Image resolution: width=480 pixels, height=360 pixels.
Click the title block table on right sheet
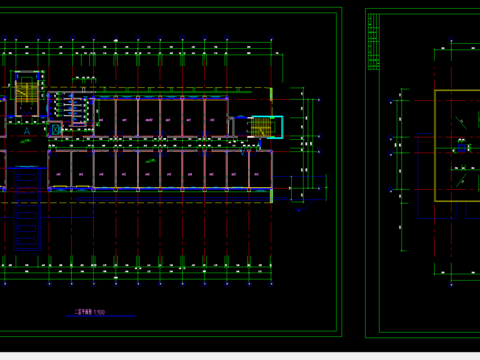[x=374, y=42]
